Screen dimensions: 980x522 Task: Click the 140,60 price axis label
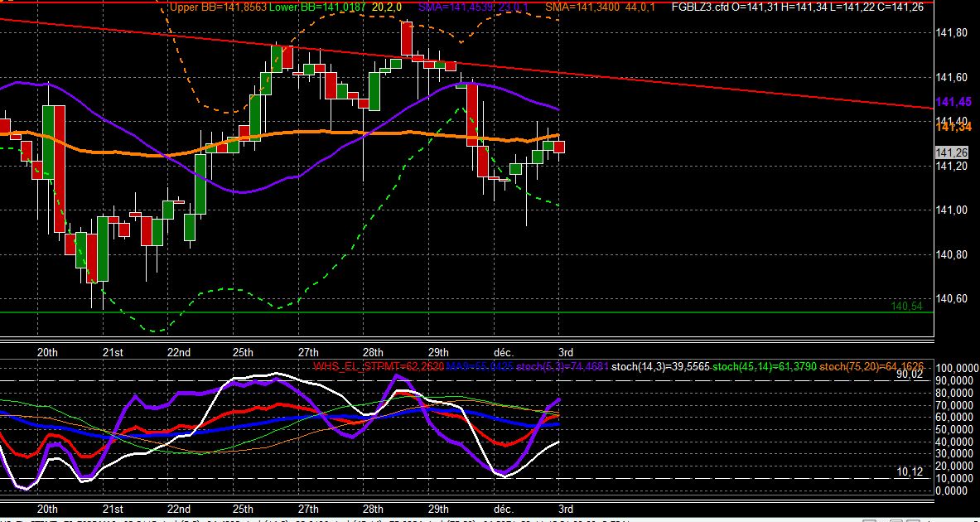coord(952,299)
